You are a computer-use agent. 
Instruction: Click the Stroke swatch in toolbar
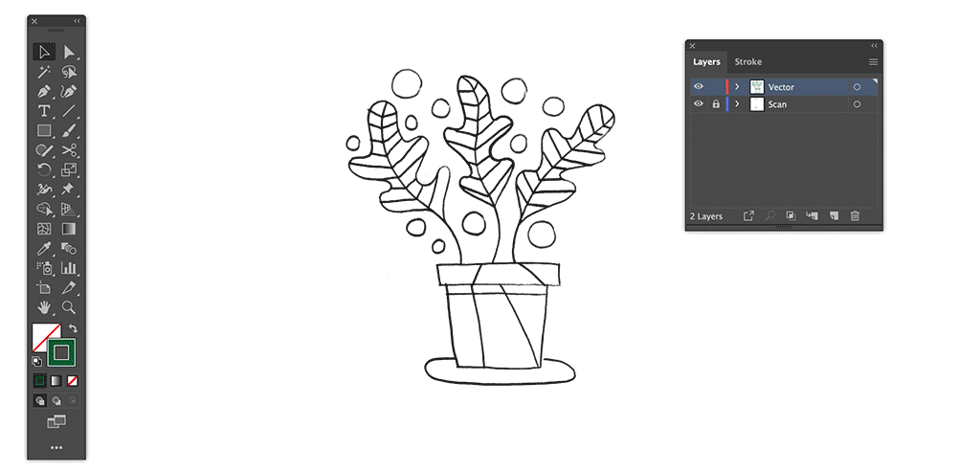tap(62, 353)
